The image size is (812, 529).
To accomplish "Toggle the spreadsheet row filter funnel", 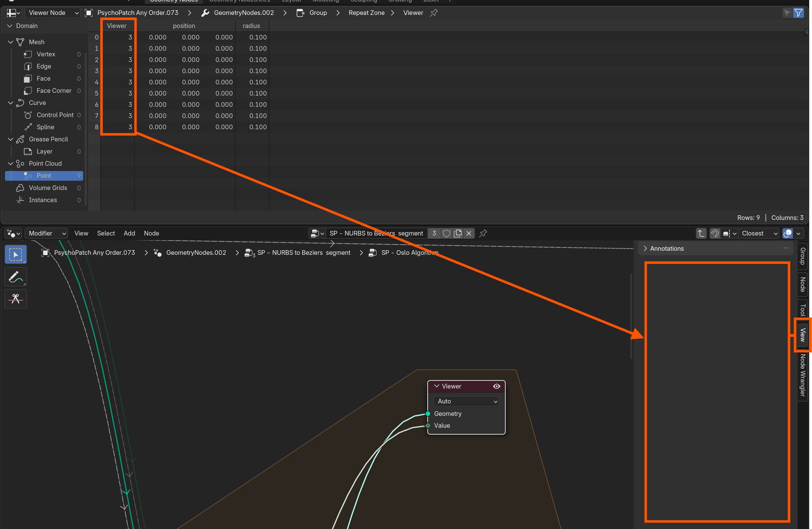I will click(x=798, y=13).
